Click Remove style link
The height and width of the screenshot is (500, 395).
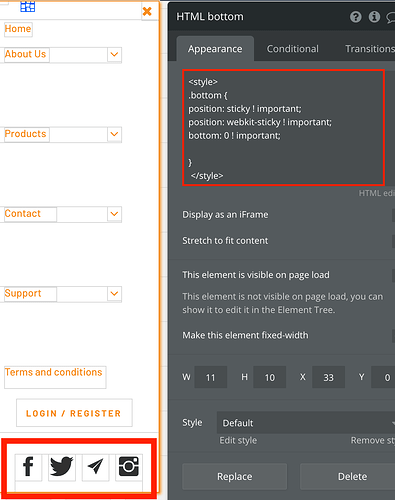[373, 440]
